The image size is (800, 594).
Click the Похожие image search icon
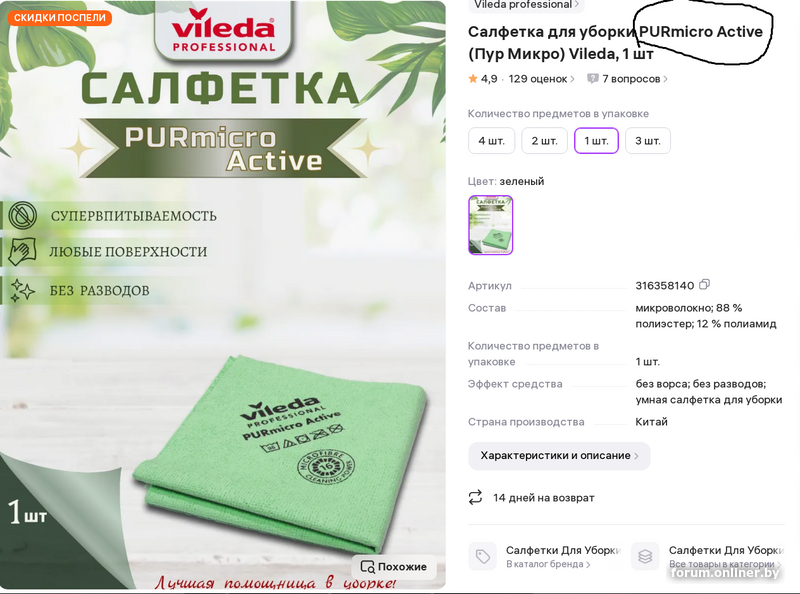(x=367, y=566)
